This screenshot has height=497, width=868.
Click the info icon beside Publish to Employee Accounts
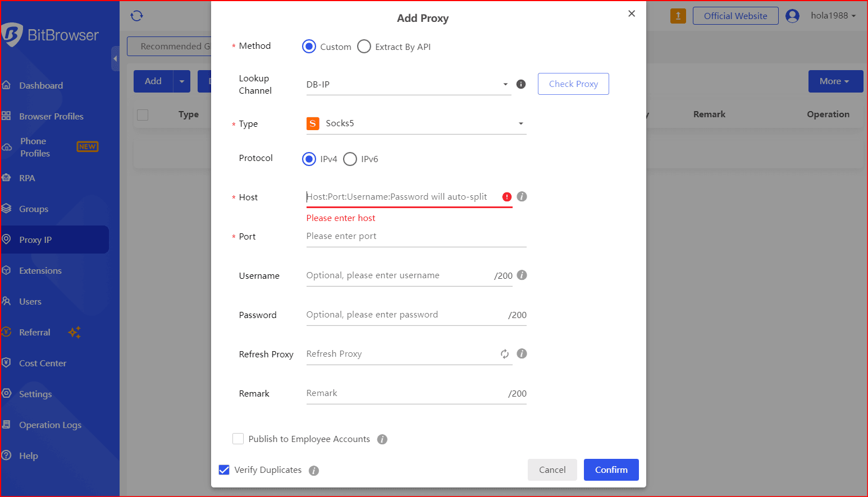pyautogui.click(x=382, y=439)
